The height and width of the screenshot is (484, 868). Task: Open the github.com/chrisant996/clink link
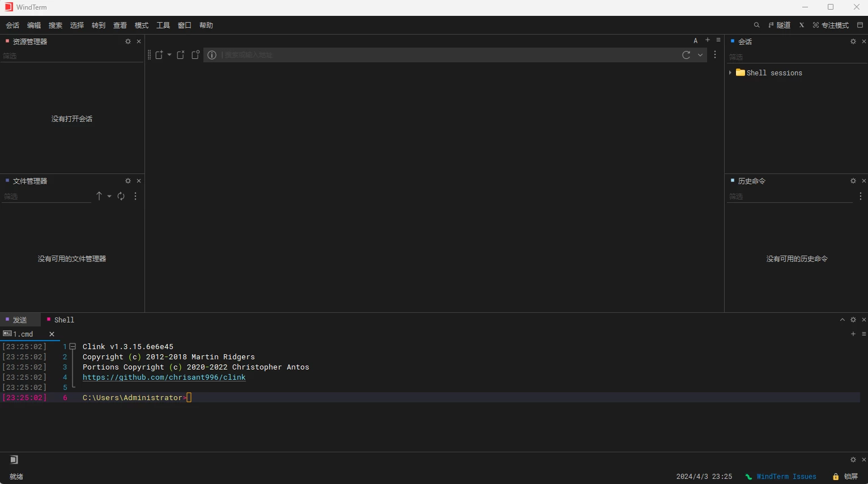tap(164, 377)
